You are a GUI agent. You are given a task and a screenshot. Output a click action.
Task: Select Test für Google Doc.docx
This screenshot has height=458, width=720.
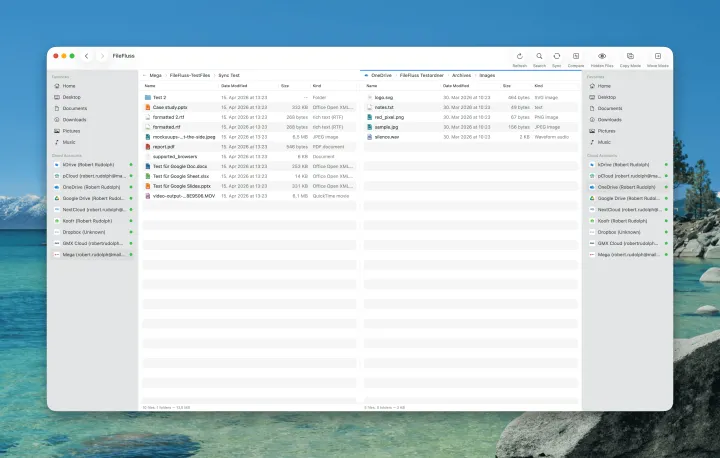(249, 166)
